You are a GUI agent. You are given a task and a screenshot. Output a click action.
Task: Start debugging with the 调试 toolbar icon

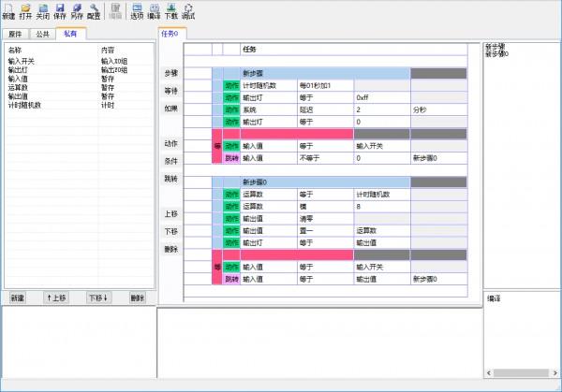point(188,11)
